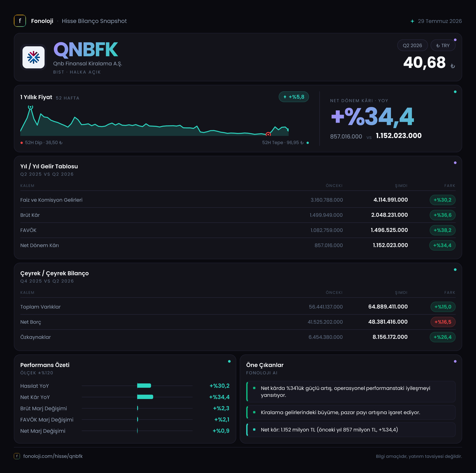Click the "Qnb Finansal Kiralama A.Ş." company name
The image size is (476, 473).
(88, 64)
